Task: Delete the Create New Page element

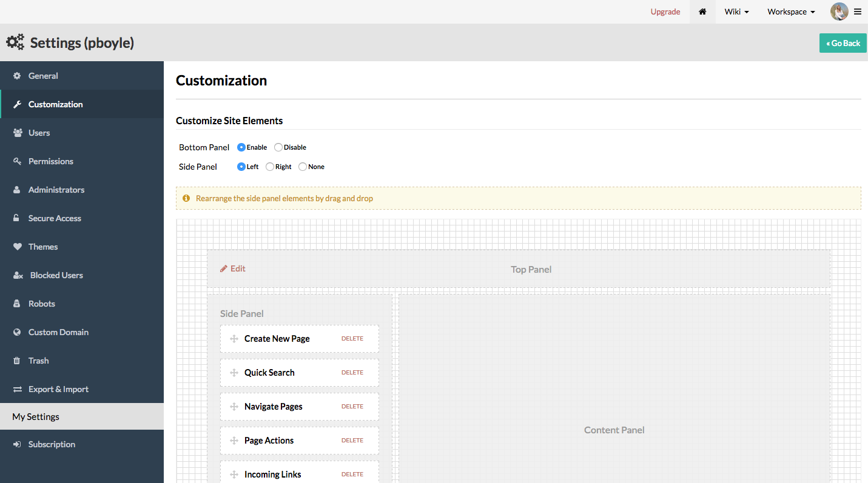Action: tap(352, 339)
